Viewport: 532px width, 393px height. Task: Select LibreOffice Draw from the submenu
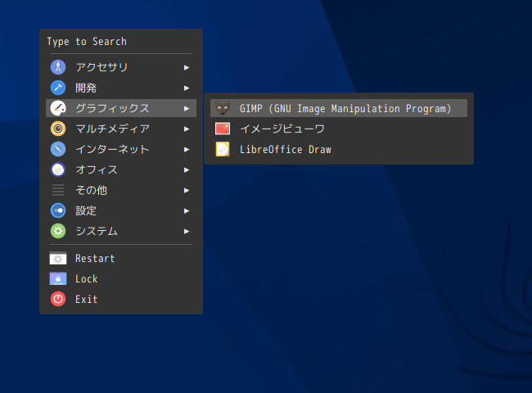pos(339,149)
